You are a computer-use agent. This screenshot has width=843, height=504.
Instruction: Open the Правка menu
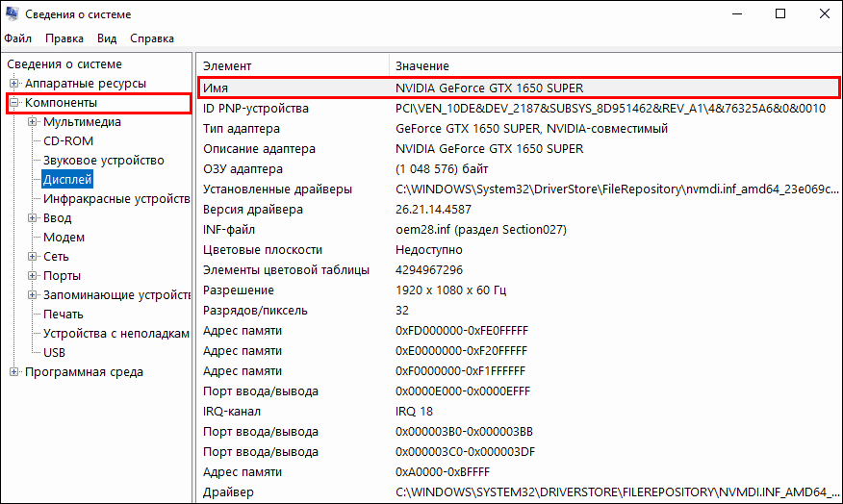(x=64, y=38)
